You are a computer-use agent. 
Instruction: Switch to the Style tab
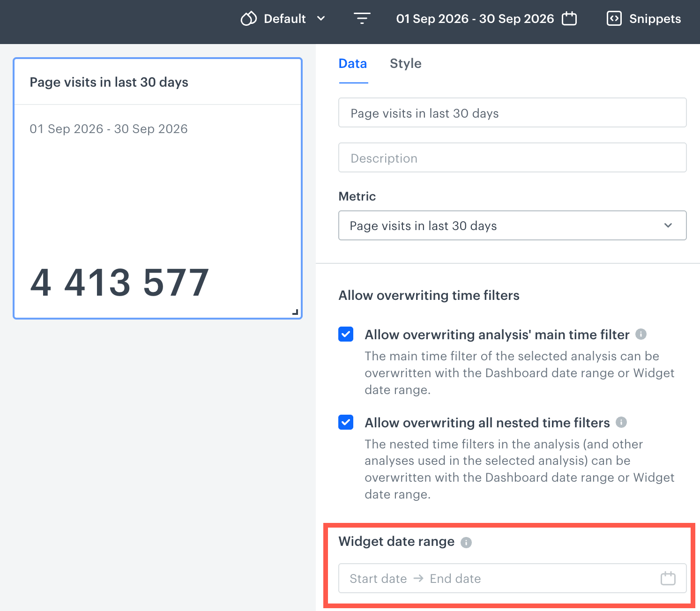[x=406, y=64]
